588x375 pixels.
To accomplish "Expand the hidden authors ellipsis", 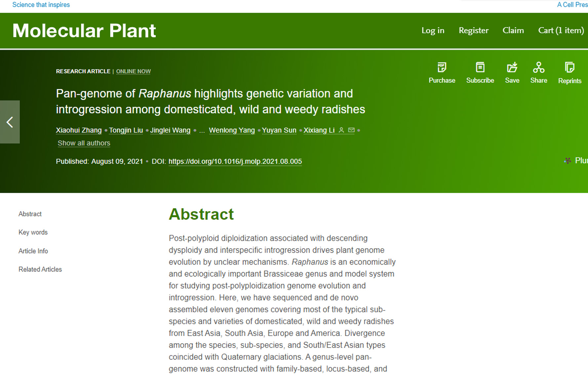I will 202,131.
